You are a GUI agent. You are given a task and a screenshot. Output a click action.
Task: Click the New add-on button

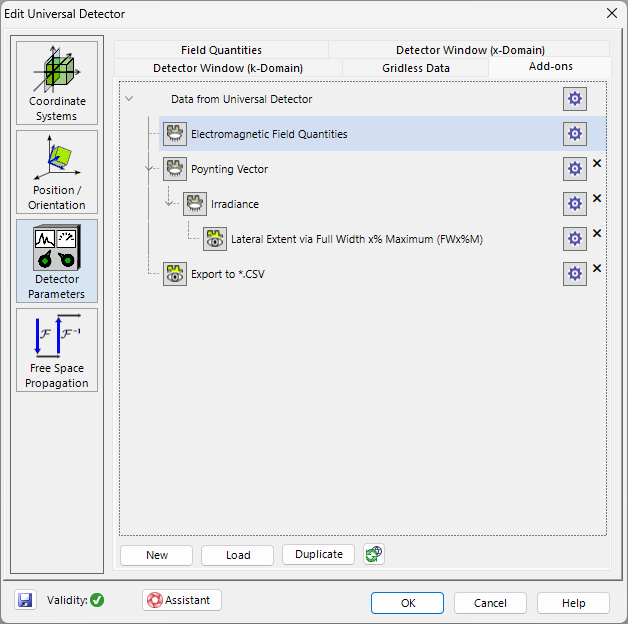tap(157, 555)
